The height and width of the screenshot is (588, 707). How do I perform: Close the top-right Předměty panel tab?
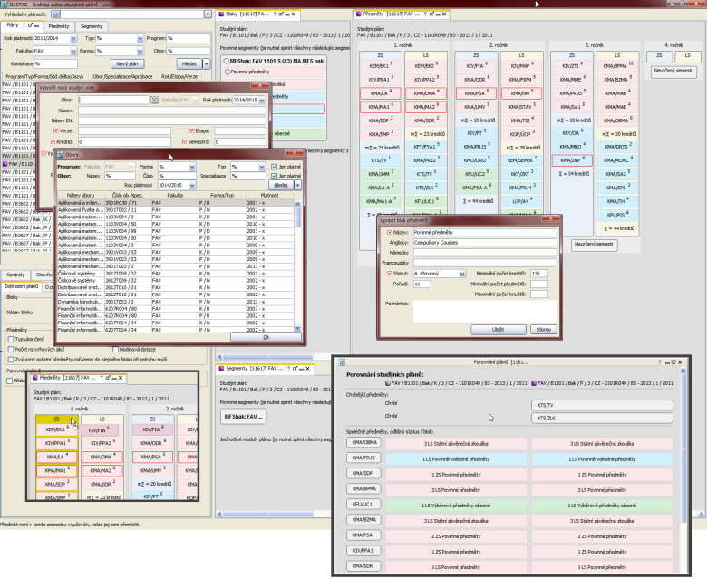[x=444, y=14]
